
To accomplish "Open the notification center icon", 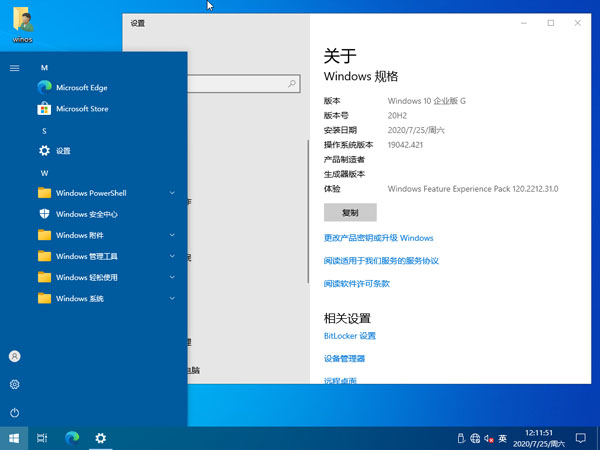I will click(581, 438).
